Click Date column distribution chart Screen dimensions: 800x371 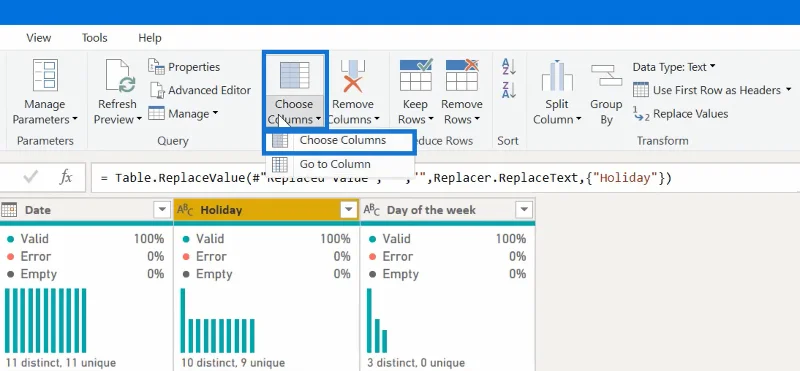[45, 320]
